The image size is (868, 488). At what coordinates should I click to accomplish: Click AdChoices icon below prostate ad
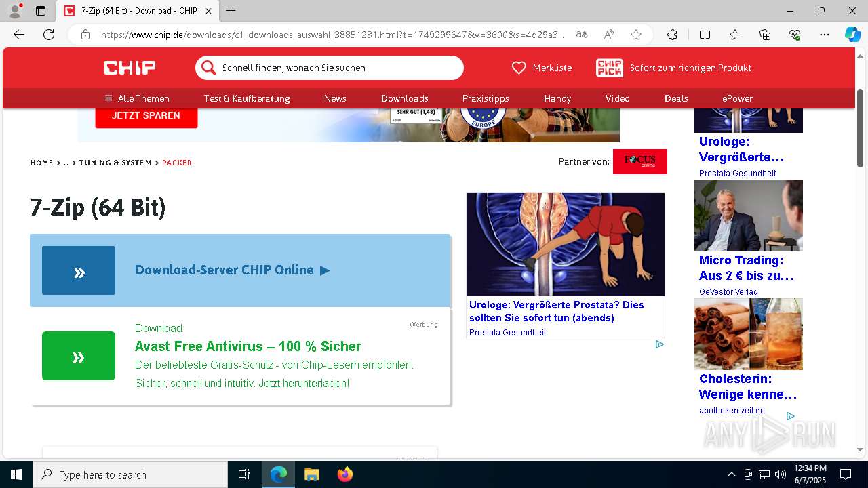659,344
